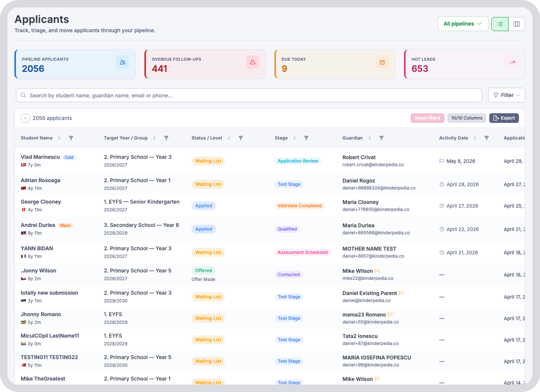Open Overdue Follow-ups card
Screen dimensions: 540x392
tap(205, 64)
